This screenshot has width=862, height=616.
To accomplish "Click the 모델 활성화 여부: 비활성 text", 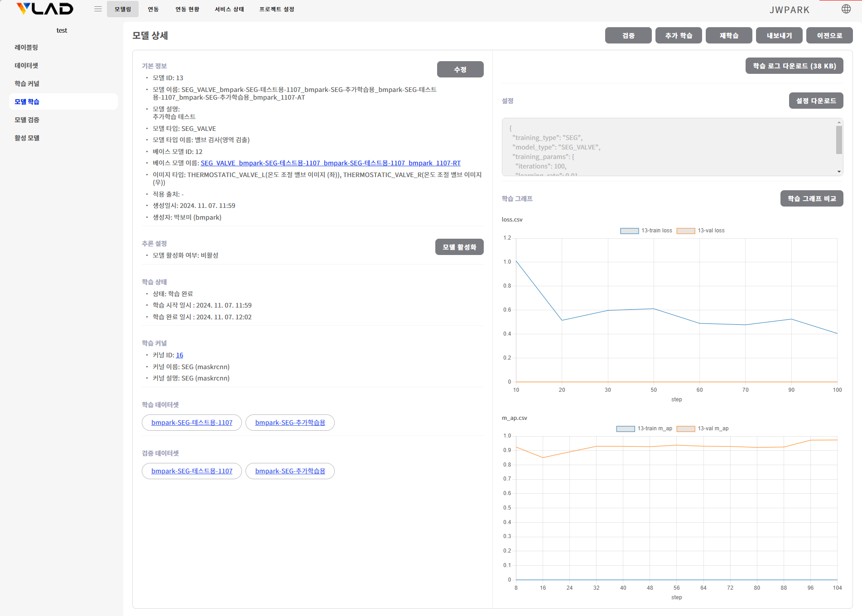I will (x=185, y=255).
